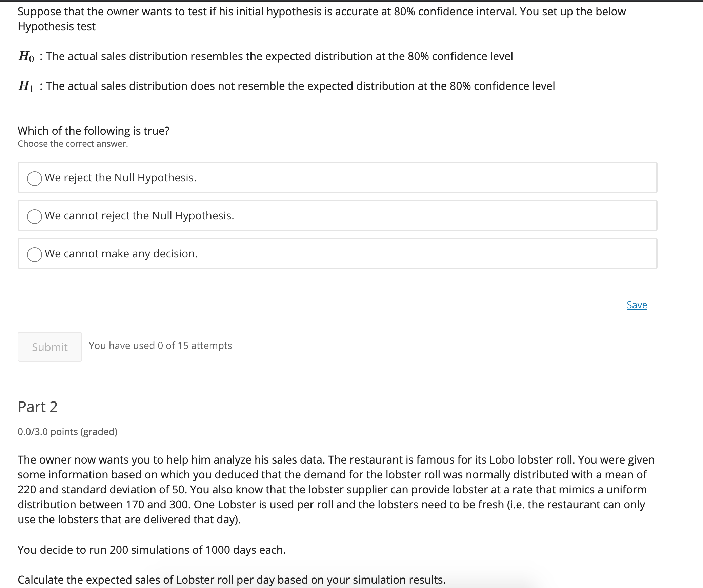Choose the 'We cannot reject the Null Hypothesis' radio button
The height and width of the screenshot is (588, 703).
click(x=35, y=216)
